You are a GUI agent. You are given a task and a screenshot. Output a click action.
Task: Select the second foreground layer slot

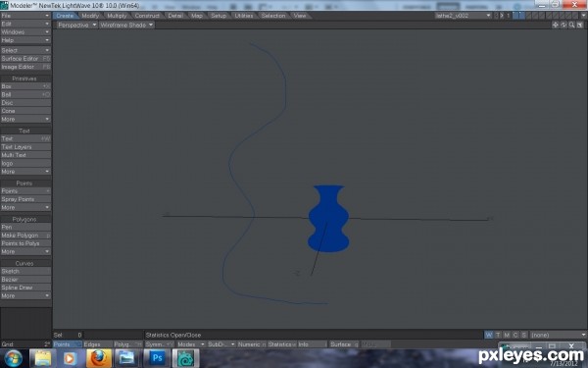521,16
